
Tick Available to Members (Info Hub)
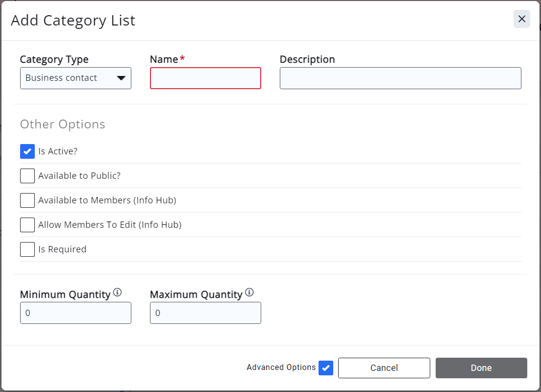[x=27, y=200]
